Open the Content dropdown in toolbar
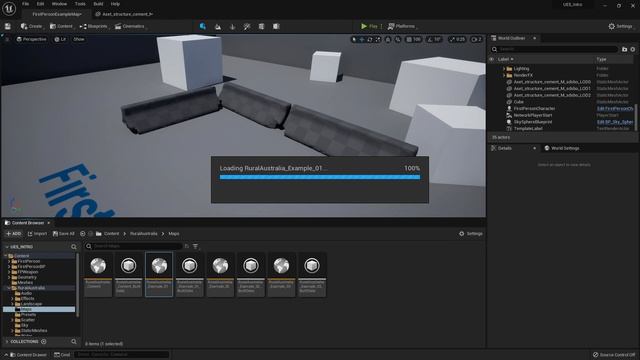 [x=62, y=26]
